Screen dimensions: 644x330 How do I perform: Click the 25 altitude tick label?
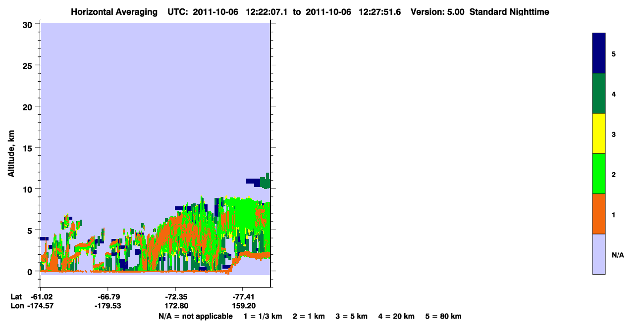pyautogui.click(x=29, y=65)
